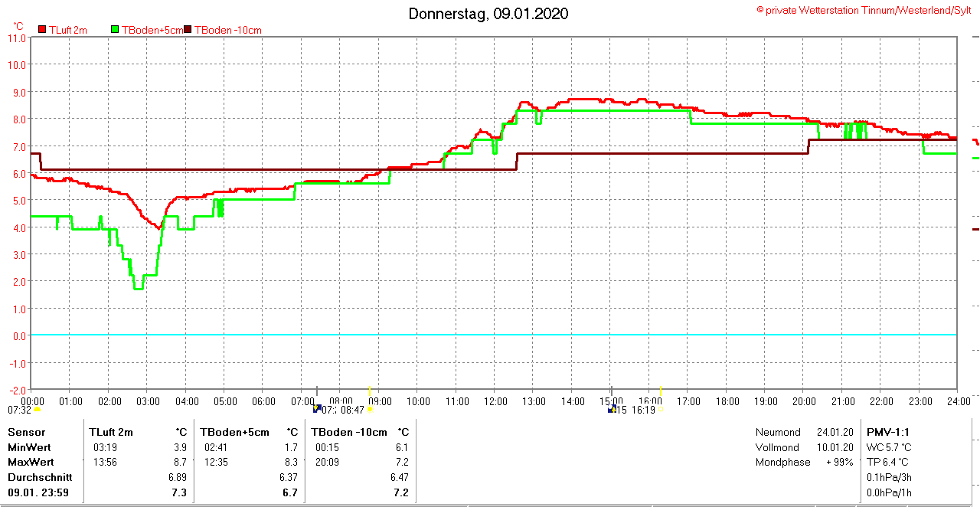Click the MaxWert row label
Screen dimensions: 980x507
28,462
